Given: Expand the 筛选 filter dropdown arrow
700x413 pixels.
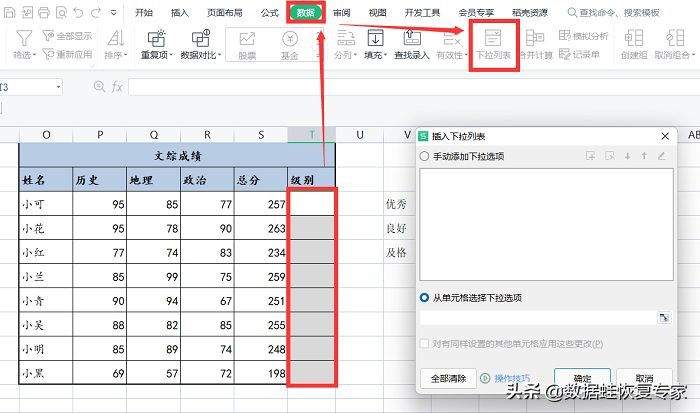Looking at the screenshot, I should coord(34,55).
